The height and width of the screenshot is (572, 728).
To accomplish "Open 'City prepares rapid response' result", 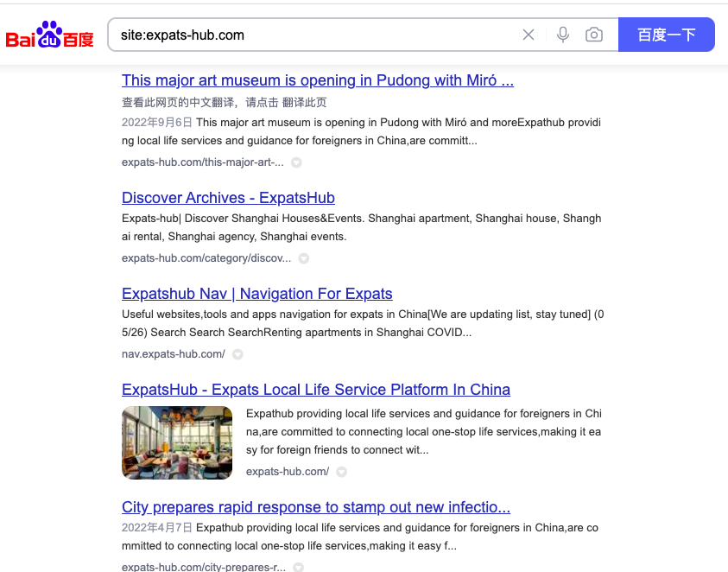I will pos(316,507).
